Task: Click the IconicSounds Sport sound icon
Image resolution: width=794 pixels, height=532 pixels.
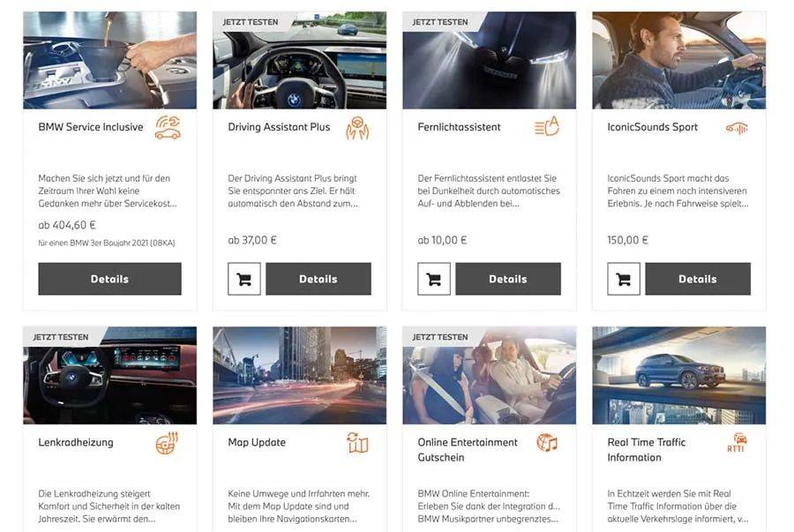Action: coord(737,128)
